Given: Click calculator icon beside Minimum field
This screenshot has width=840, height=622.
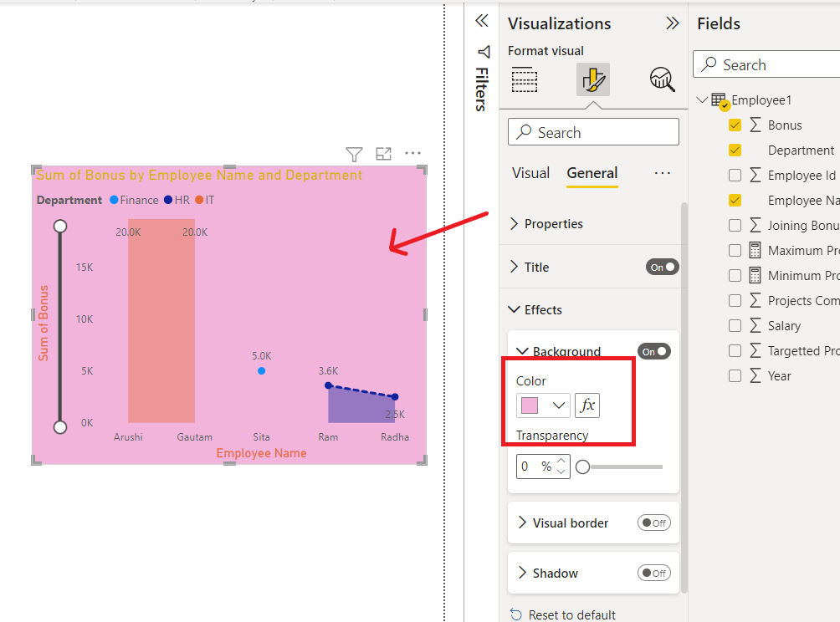Looking at the screenshot, I should [x=755, y=275].
